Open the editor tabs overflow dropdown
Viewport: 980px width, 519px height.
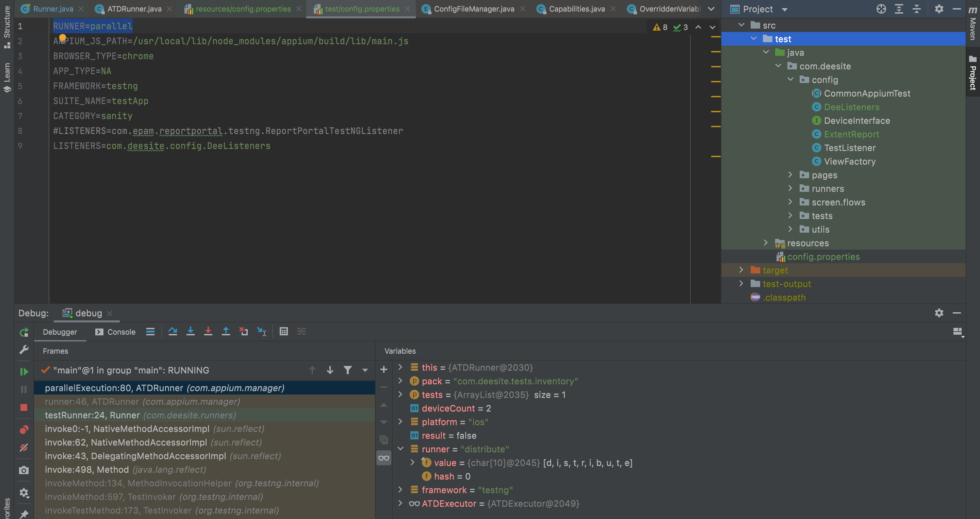(x=710, y=9)
